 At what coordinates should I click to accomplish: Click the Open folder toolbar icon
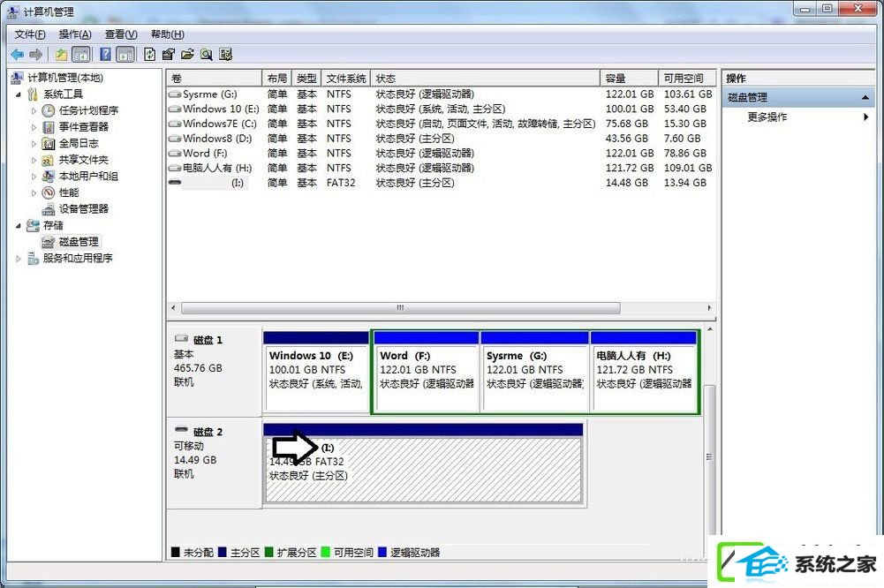coord(187,54)
